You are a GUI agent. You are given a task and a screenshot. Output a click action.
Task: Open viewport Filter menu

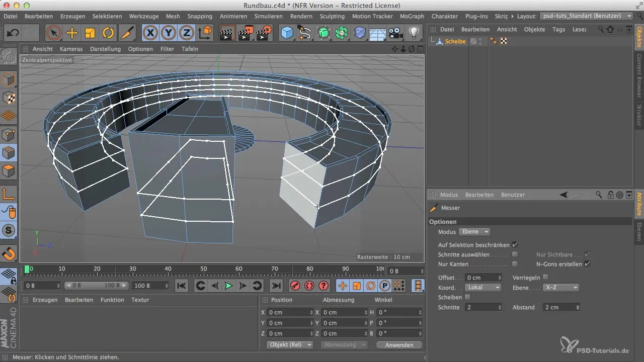[167, 49]
